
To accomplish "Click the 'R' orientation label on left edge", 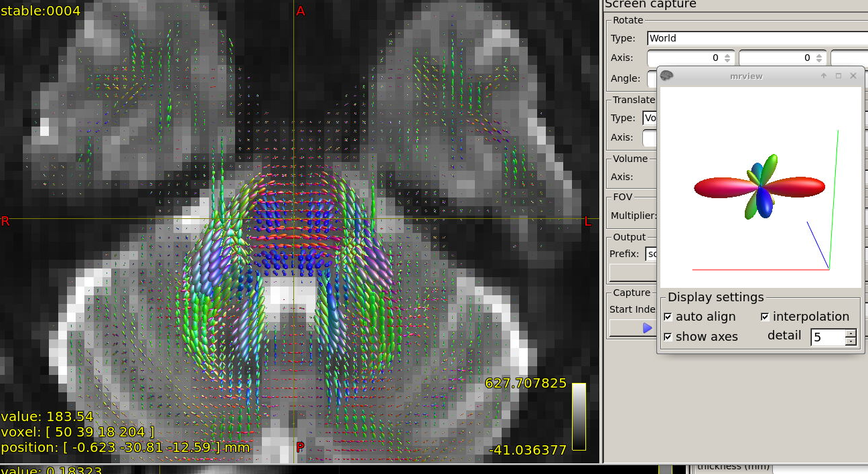I will [5, 222].
